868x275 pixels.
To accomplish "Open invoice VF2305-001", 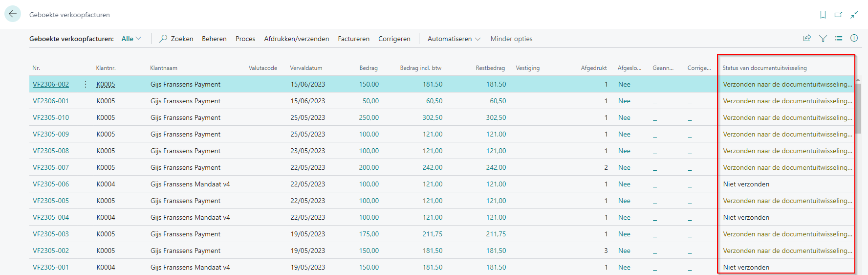I will tap(51, 267).
